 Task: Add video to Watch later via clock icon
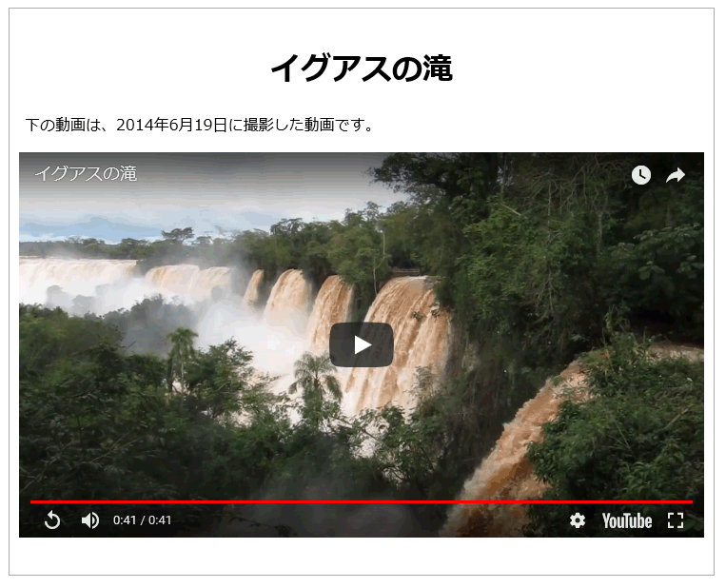pos(641,175)
